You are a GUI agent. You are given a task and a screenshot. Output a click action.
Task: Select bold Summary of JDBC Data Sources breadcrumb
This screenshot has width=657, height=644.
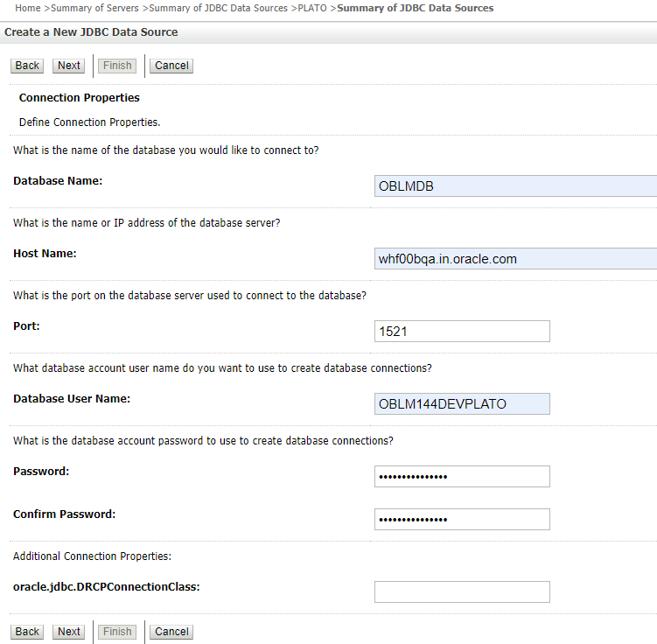pos(416,8)
